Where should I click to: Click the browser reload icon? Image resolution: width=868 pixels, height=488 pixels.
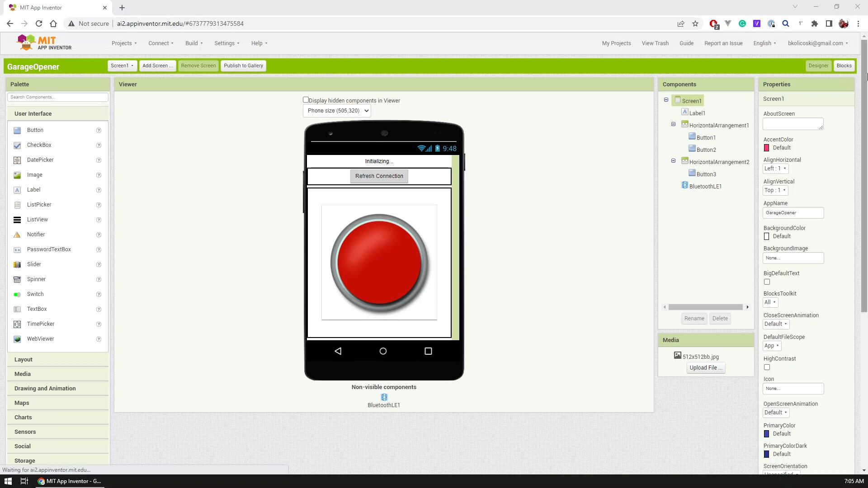coord(39,23)
